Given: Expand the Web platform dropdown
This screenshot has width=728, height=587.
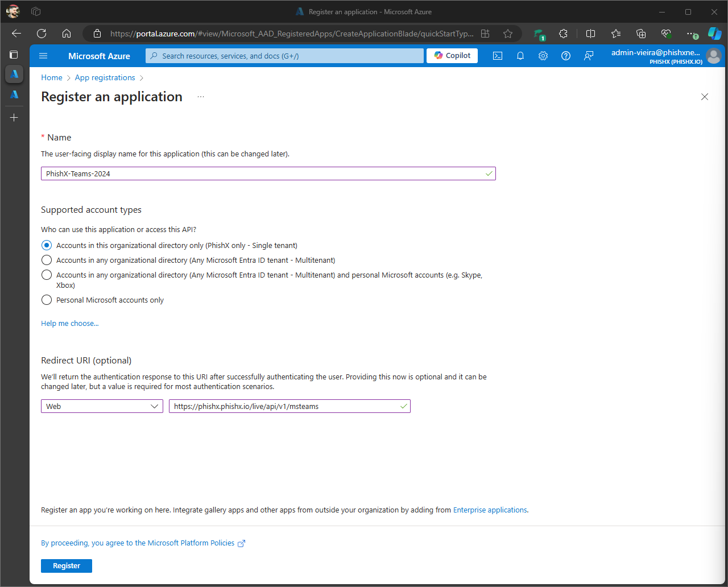Looking at the screenshot, I should [102, 406].
